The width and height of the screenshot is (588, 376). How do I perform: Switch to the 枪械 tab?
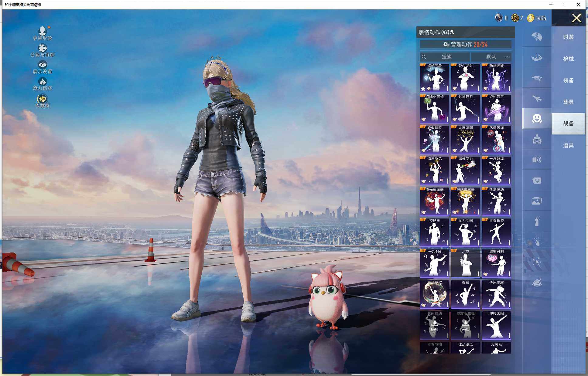(568, 59)
